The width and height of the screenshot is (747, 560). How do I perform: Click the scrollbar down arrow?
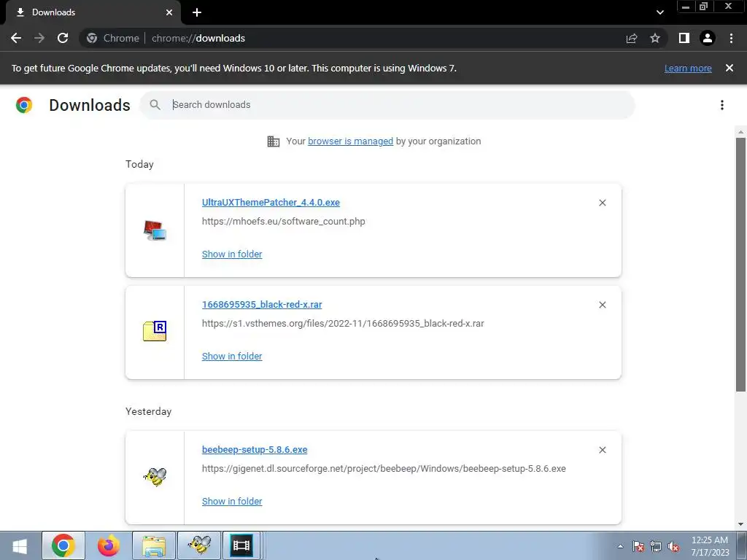(740, 524)
